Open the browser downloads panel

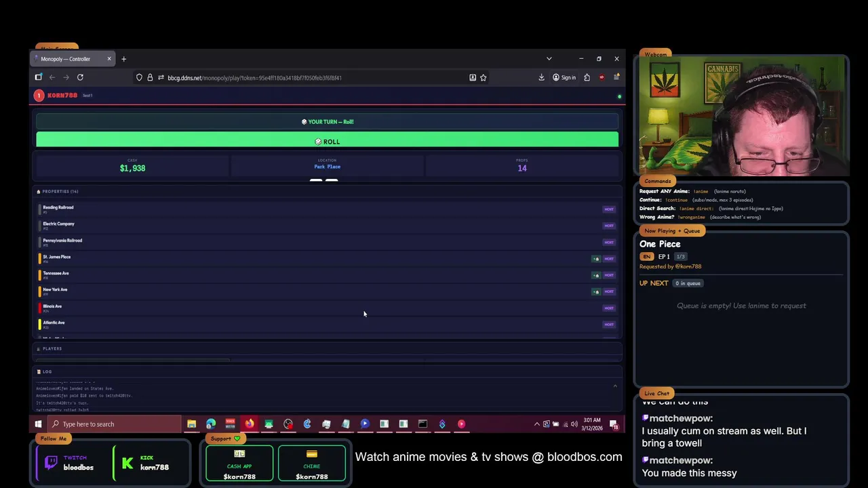pos(541,77)
